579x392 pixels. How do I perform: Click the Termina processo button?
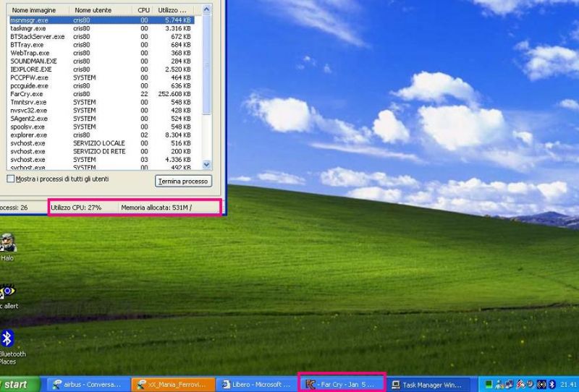pos(183,181)
